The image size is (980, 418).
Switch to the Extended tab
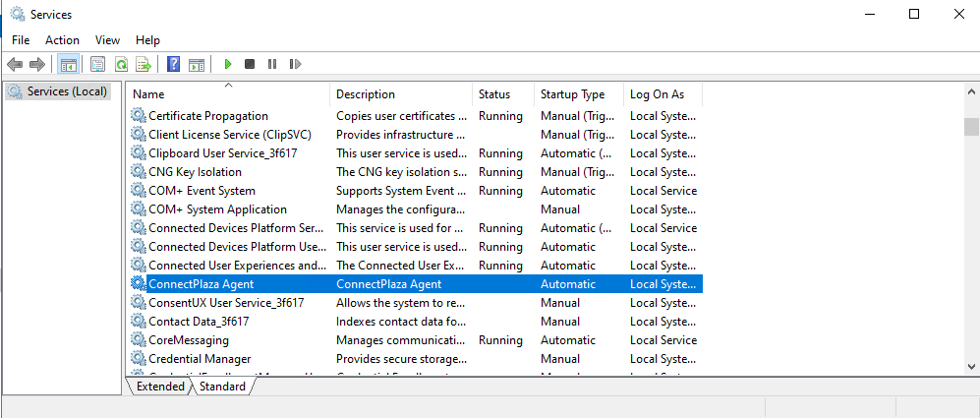click(160, 387)
